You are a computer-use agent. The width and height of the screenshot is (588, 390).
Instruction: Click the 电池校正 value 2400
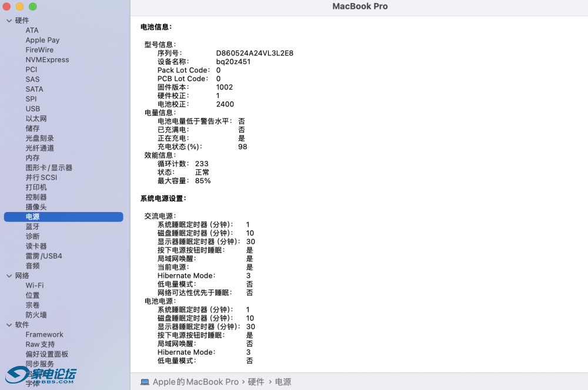coord(225,104)
